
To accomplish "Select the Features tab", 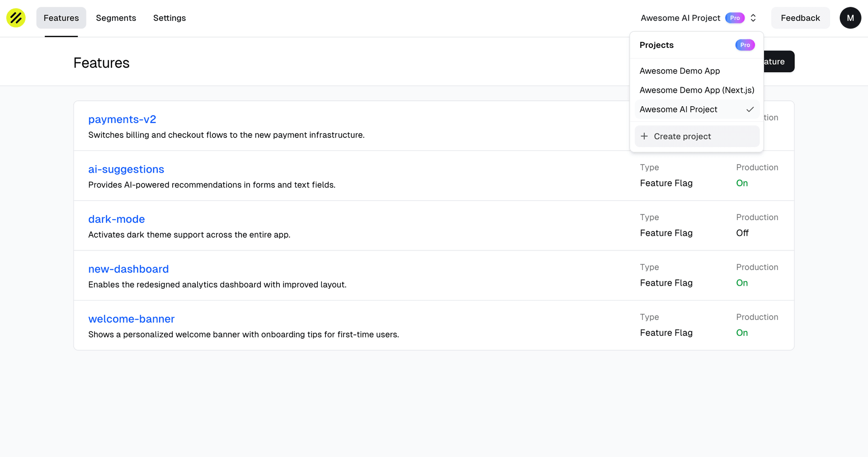I will [61, 18].
